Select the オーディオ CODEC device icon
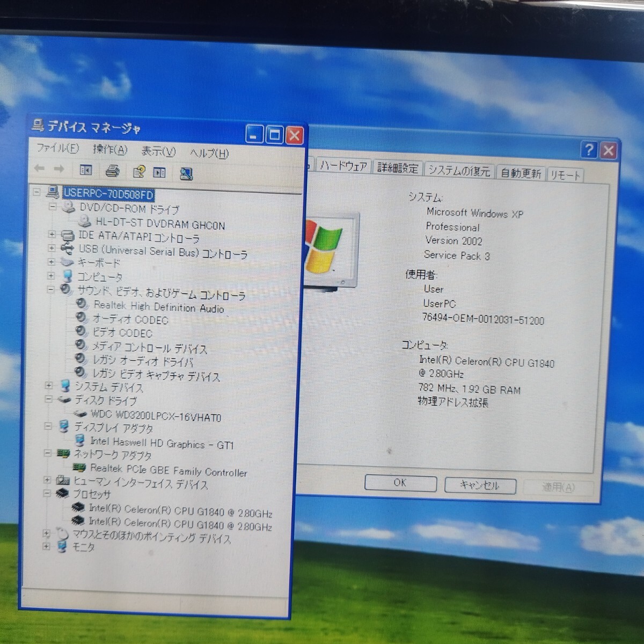 point(81,317)
